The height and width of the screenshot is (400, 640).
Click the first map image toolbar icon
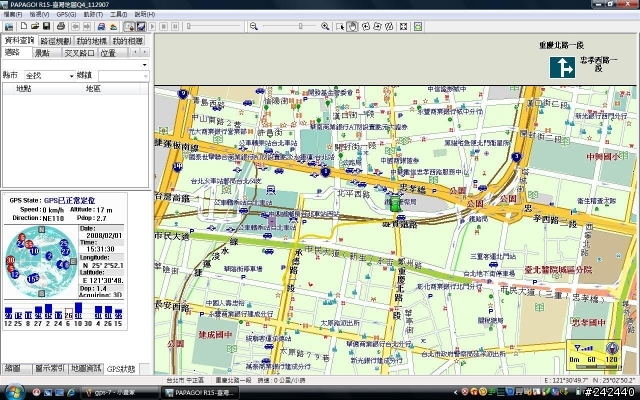[x=9, y=27]
